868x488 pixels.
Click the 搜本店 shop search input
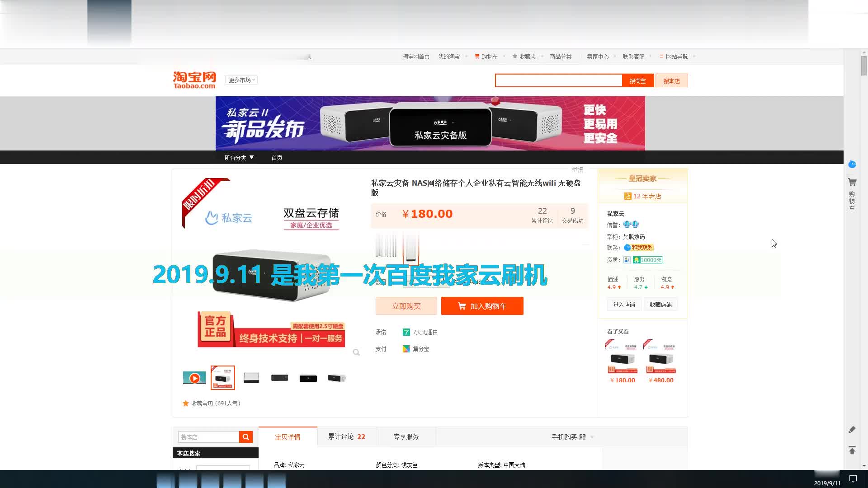208,437
